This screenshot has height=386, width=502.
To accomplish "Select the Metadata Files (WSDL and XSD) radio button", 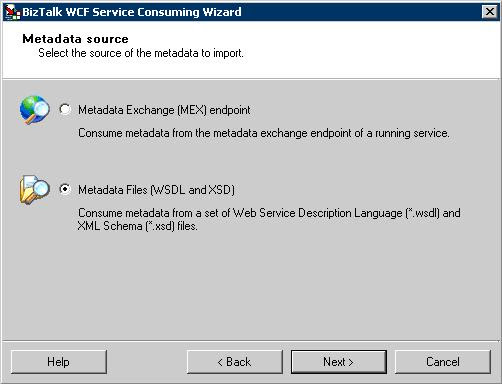I will [x=65, y=189].
